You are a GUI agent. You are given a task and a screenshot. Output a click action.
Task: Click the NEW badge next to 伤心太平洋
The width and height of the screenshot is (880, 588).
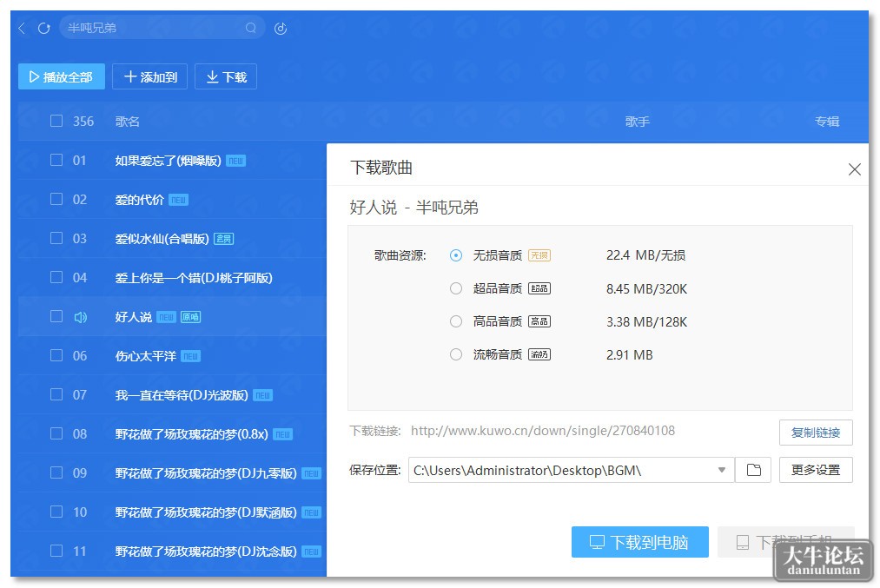(x=191, y=356)
